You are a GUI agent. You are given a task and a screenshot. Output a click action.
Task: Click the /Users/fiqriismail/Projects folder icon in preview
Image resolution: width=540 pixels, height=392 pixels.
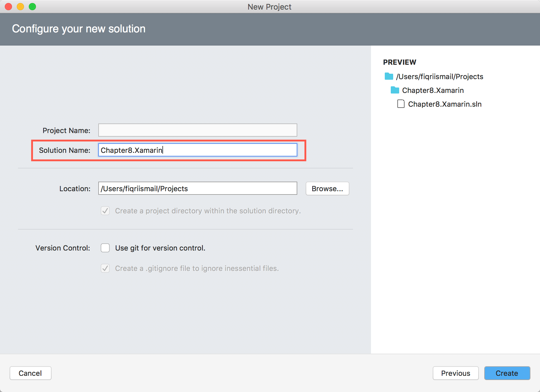389,76
